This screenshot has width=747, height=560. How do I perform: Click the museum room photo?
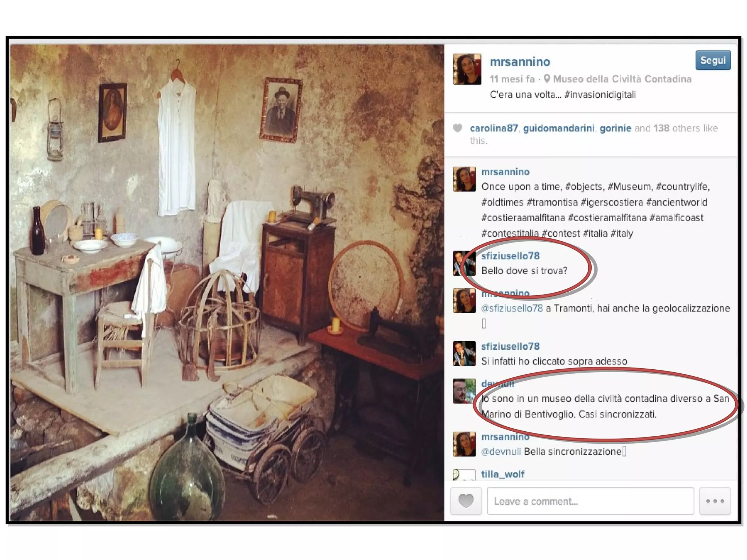point(227,283)
